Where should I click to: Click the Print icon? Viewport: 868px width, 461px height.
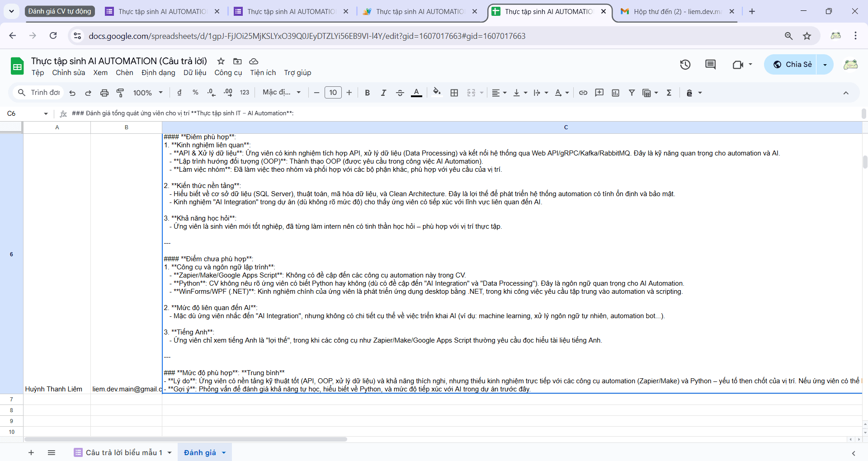tap(104, 93)
